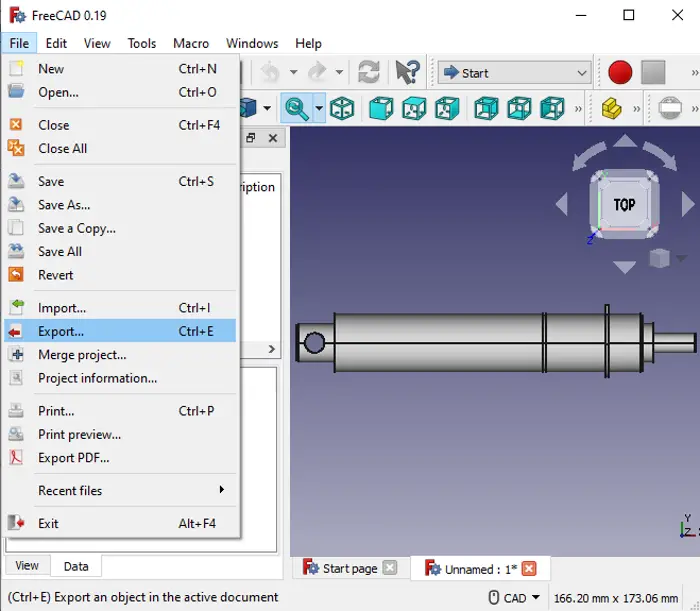Click the What's This help cursor icon

pyautogui.click(x=407, y=72)
